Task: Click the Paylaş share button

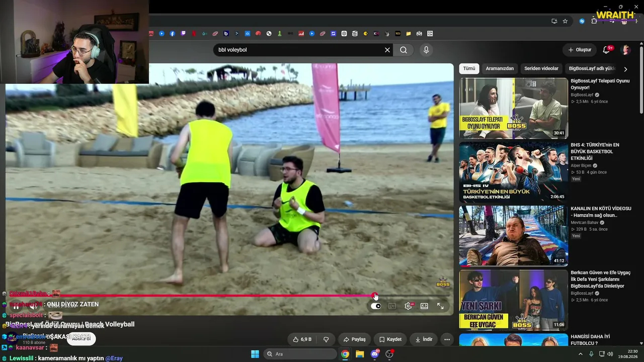Action: [x=354, y=339]
